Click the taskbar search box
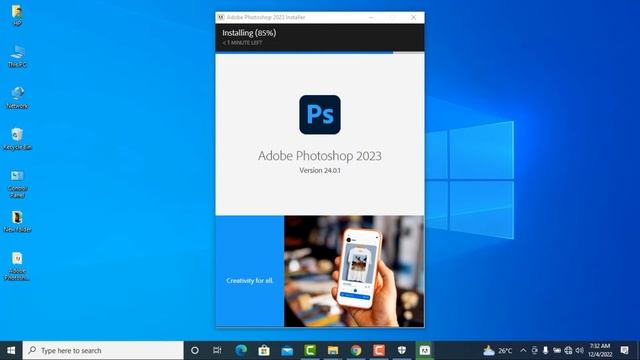The height and width of the screenshot is (360, 640). tap(103, 350)
